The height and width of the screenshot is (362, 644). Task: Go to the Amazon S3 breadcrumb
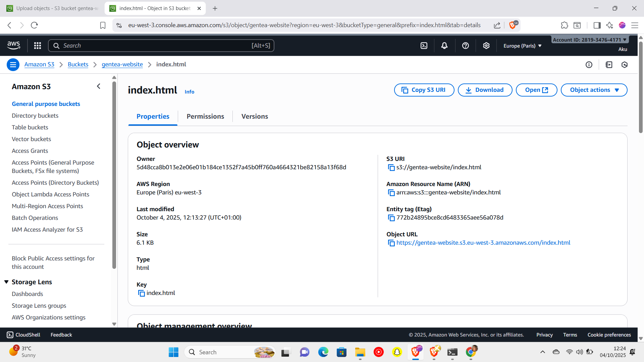(39, 64)
